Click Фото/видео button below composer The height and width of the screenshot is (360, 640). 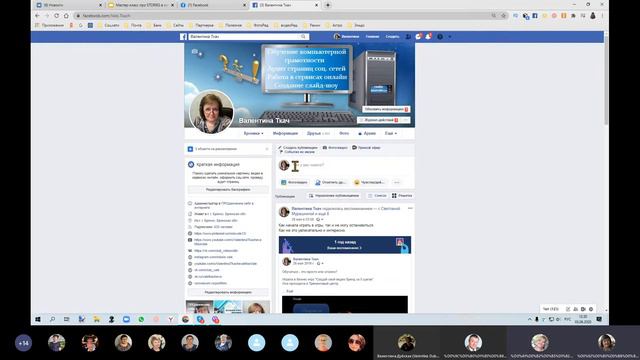294,182
